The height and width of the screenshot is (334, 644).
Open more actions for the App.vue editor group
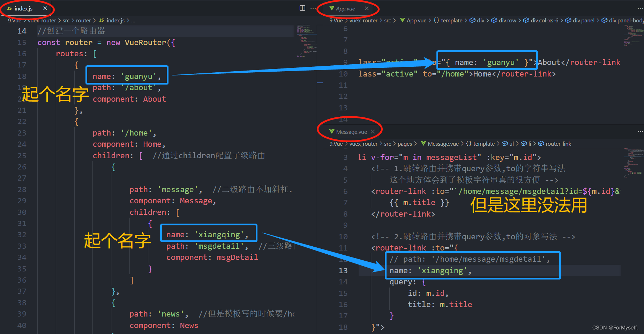(640, 8)
